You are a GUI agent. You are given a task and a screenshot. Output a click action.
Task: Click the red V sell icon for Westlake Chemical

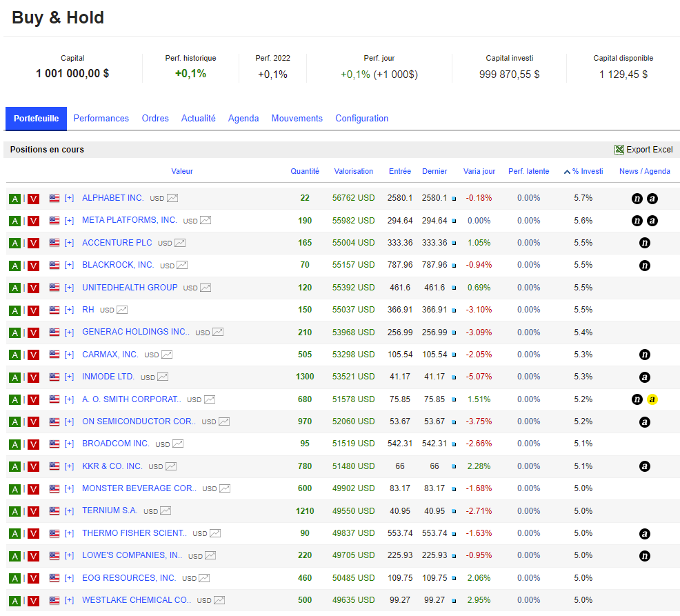[x=33, y=601]
